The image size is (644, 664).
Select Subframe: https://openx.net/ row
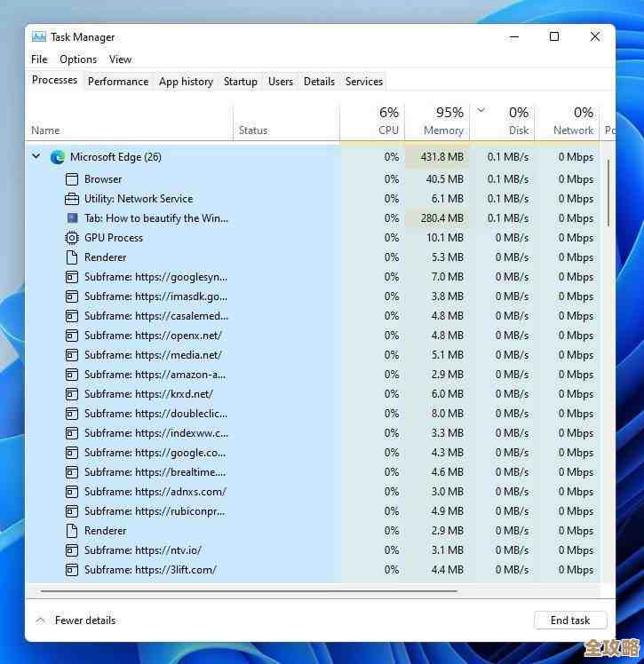point(314,336)
